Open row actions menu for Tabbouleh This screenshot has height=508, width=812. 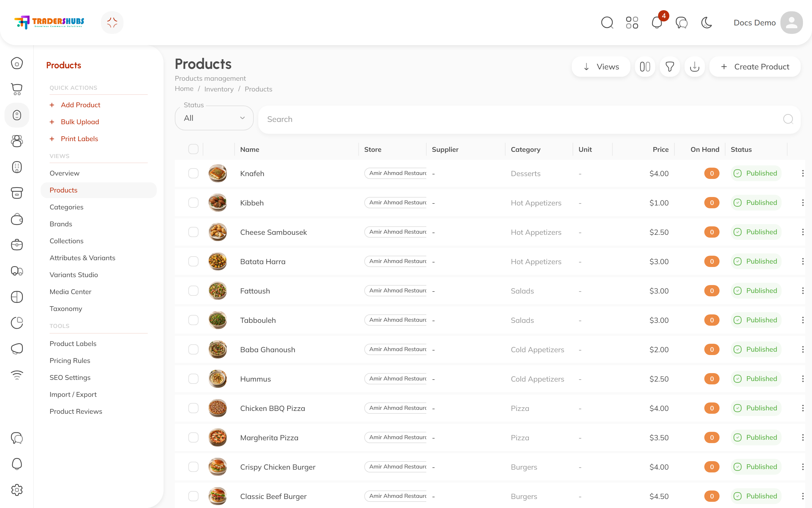coord(803,320)
